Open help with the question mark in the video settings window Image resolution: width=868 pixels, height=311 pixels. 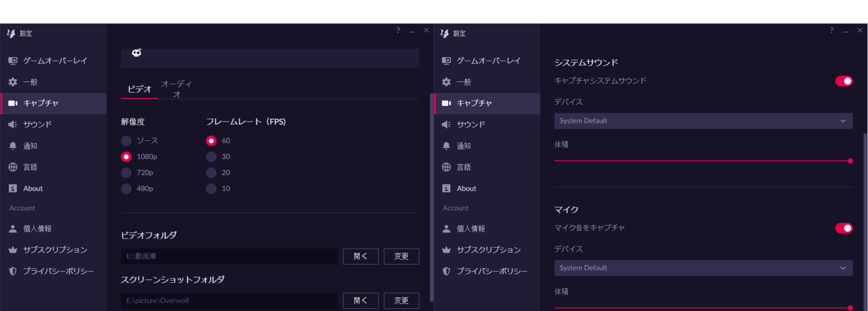point(398,31)
